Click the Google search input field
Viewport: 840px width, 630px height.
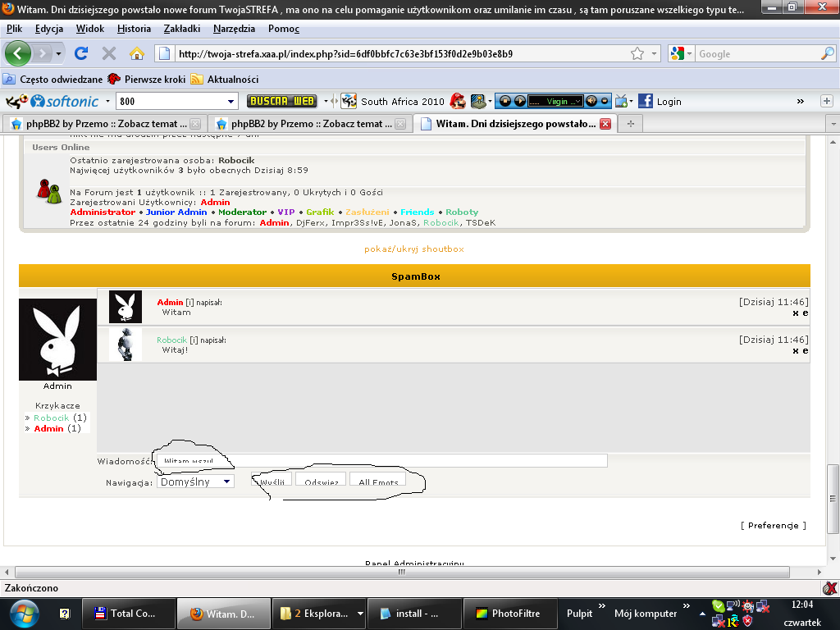[758, 53]
